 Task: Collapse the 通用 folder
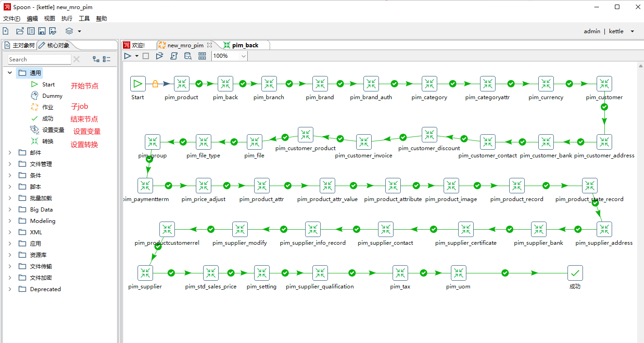(10, 73)
